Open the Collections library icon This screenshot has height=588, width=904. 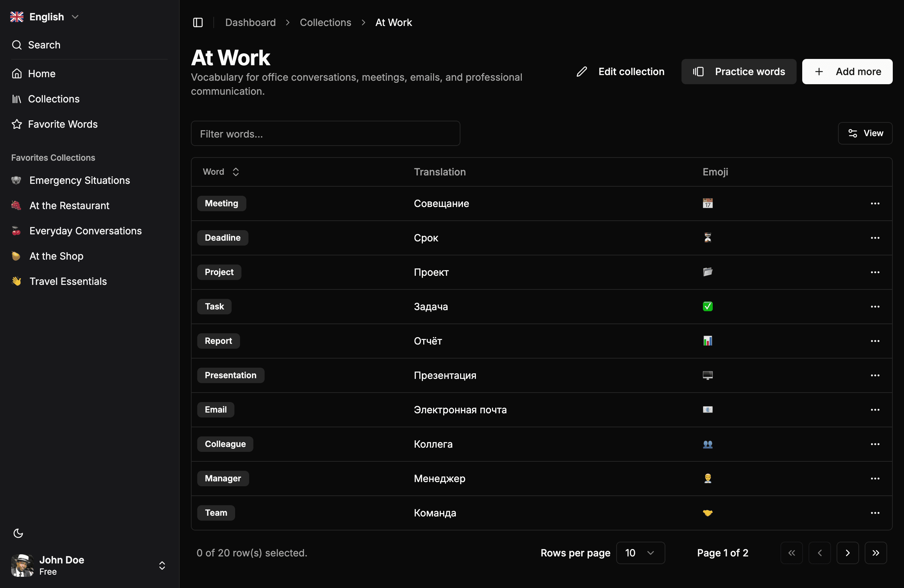tap(17, 99)
